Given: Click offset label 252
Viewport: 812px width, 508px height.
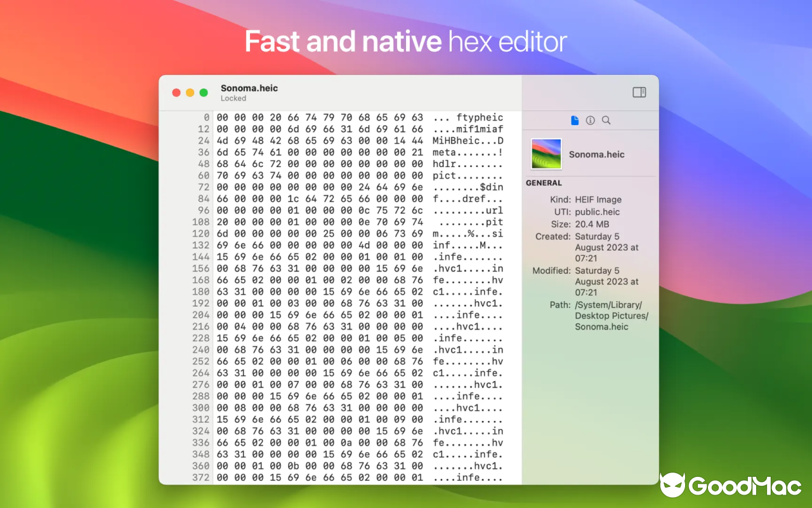Looking at the screenshot, I should coord(201,361).
